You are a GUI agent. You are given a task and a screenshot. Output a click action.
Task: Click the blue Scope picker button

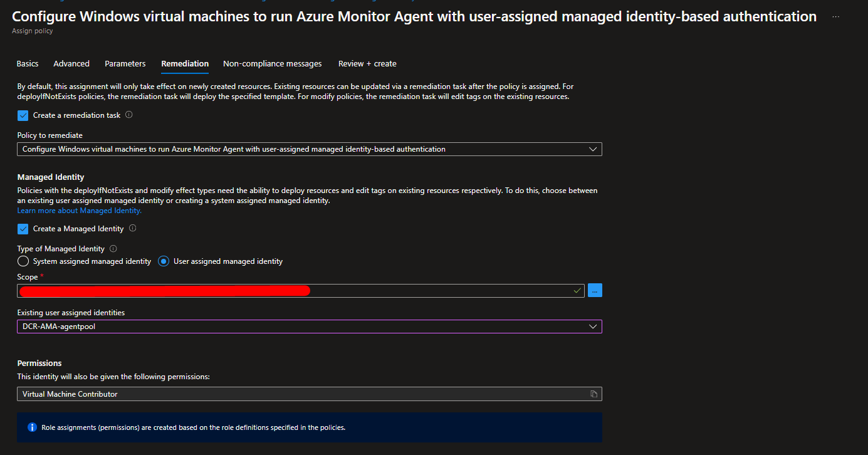tap(595, 291)
